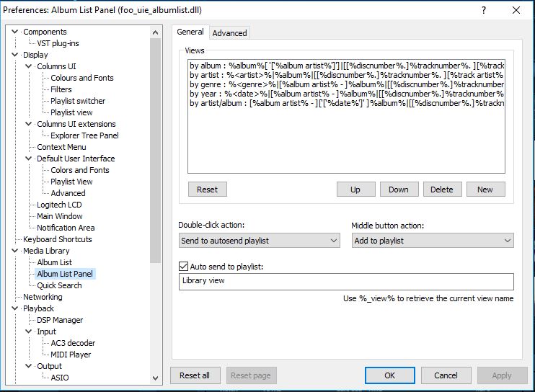Move the view Up
This screenshot has width=535, height=392.
coord(355,190)
